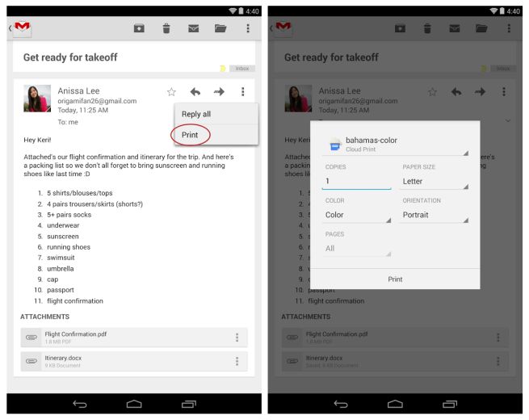Open move-to folder icon in left screen toolbar

click(x=220, y=28)
